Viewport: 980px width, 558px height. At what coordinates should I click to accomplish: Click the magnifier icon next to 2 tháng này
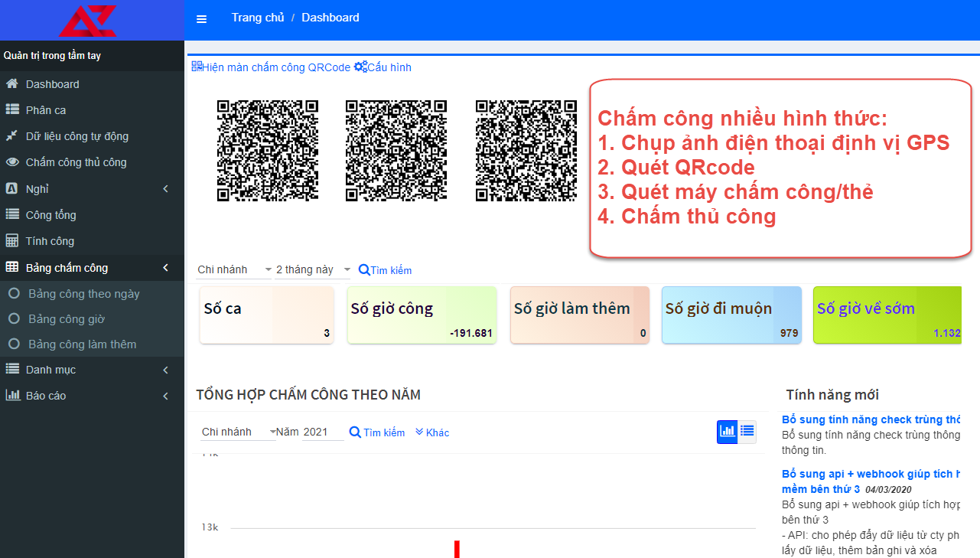(364, 269)
